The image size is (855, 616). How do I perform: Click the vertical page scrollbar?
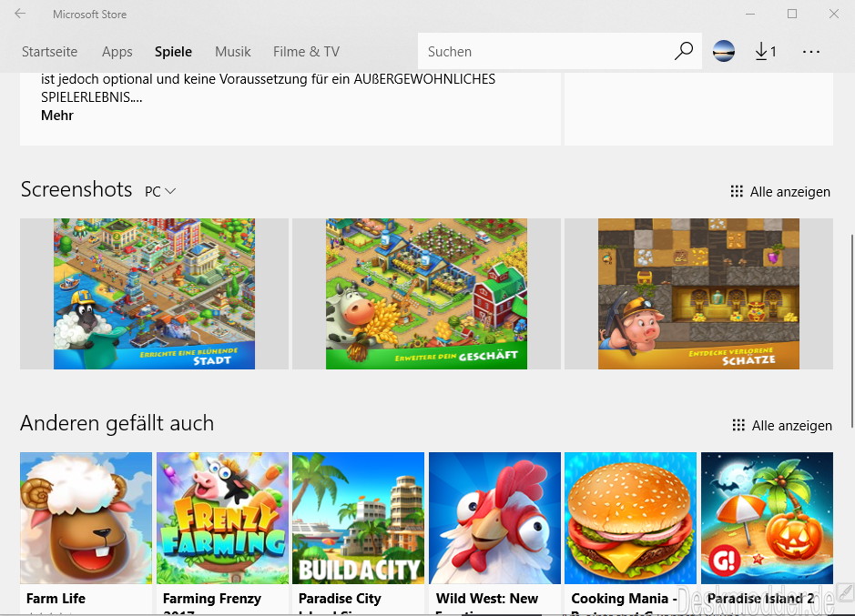[851, 331]
